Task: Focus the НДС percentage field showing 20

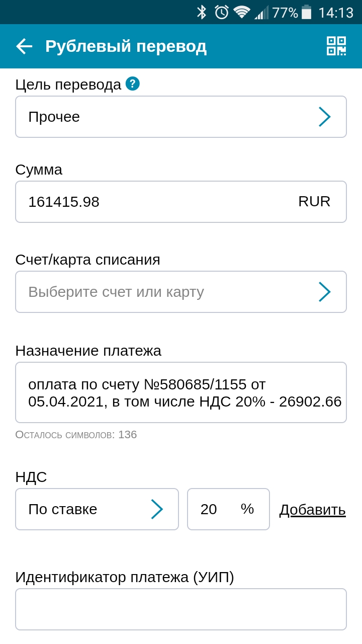Action: click(x=228, y=509)
